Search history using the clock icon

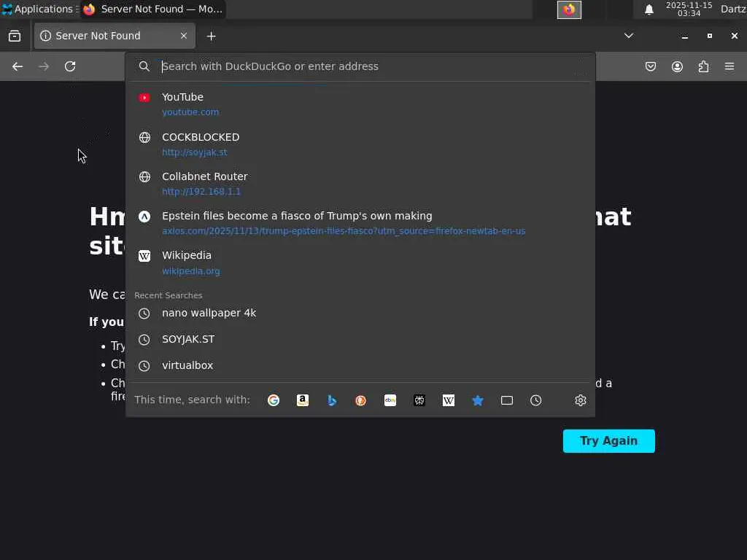(x=536, y=400)
